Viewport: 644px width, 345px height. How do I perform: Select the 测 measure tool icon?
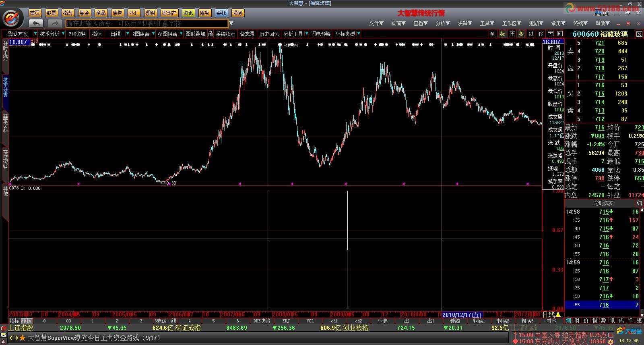pyautogui.click(x=493, y=34)
